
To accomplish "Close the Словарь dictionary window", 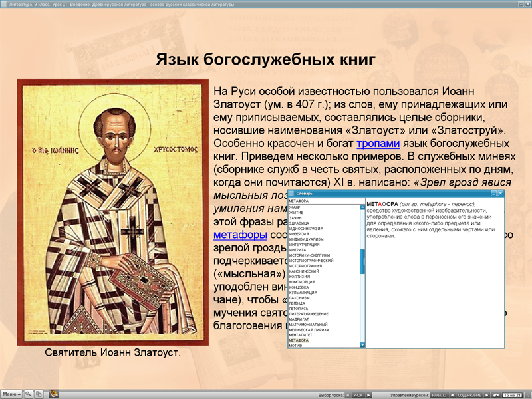I will tap(500, 194).
